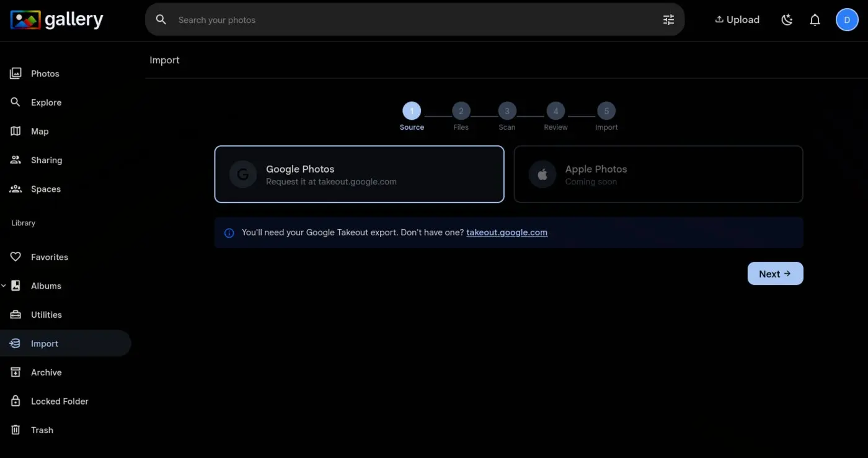Open the Archive box icon
The width and height of the screenshot is (868, 458).
tap(15, 372)
